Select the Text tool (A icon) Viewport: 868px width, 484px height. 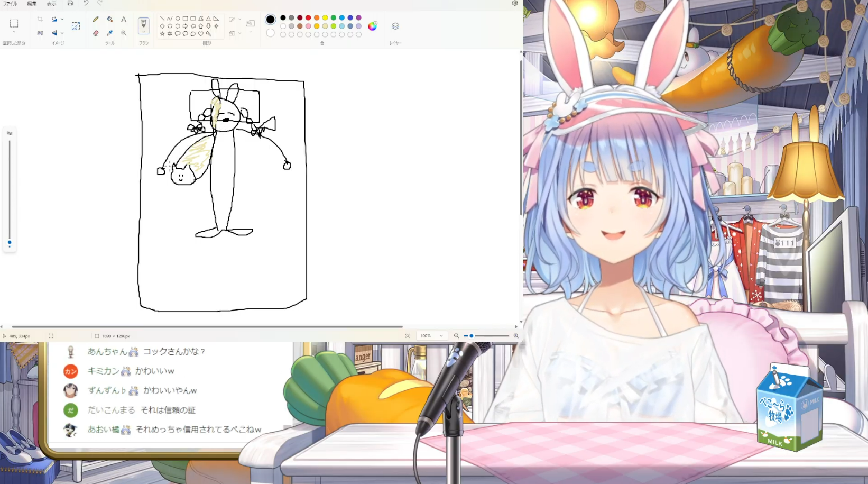tap(124, 19)
